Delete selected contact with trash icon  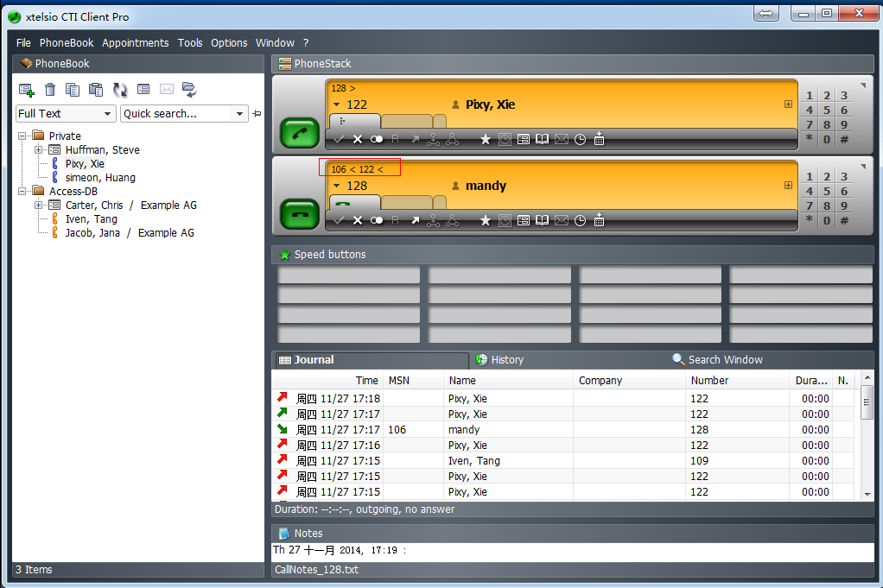[x=50, y=90]
